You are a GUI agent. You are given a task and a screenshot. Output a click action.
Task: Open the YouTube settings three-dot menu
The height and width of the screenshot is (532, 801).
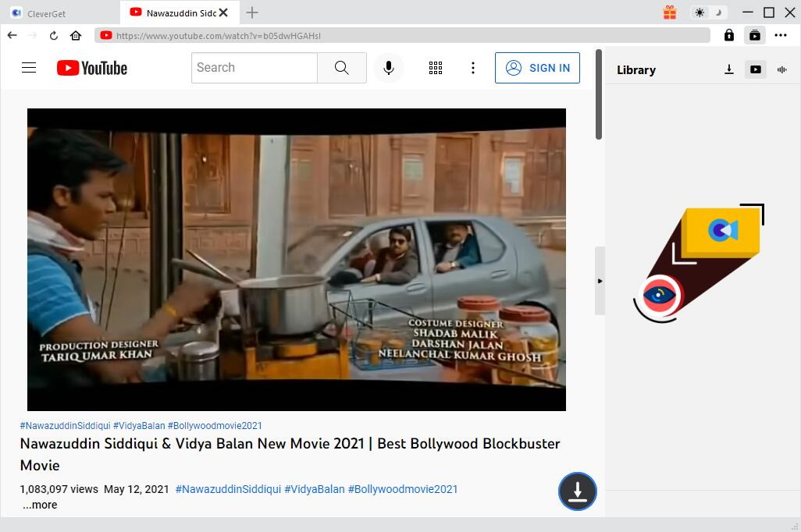click(x=472, y=68)
